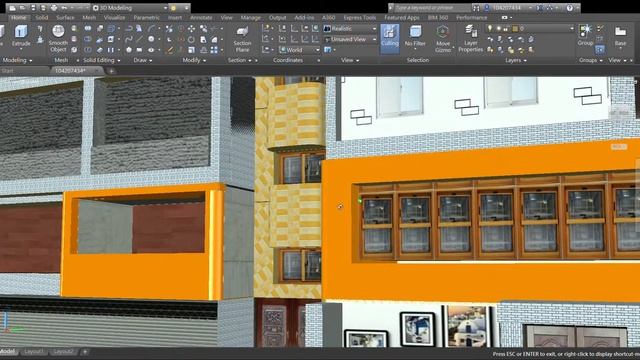Switch to the Surface ribbon tab

point(65,18)
